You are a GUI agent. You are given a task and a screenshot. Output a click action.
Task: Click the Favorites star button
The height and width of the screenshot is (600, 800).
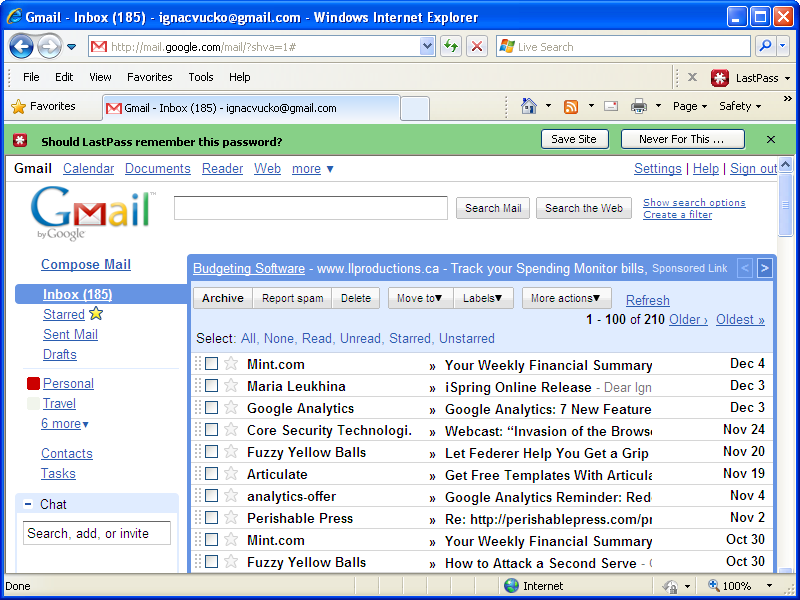[43, 106]
